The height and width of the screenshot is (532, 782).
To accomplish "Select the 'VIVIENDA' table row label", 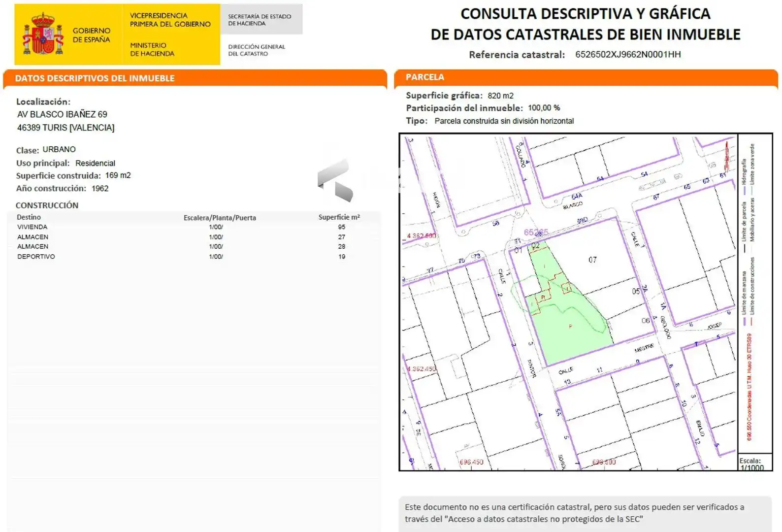I will click(33, 227).
